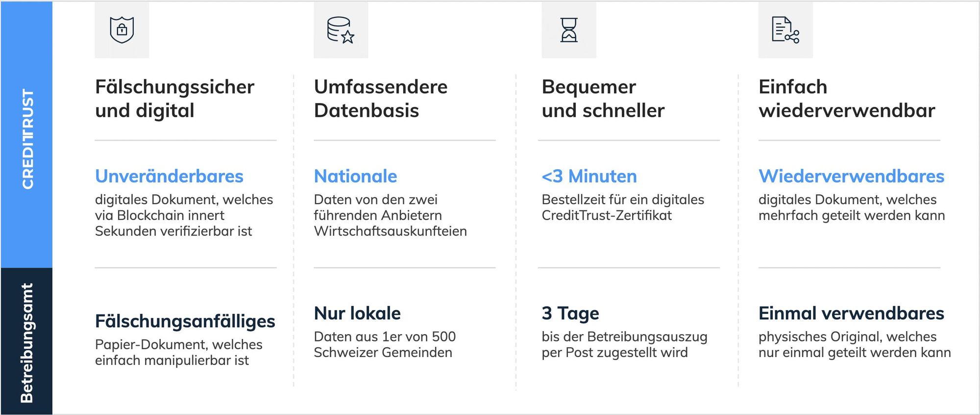The width and height of the screenshot is (980, 415).
Task: Click the blue '<3 Minuten' text
Action: (x=589, y=176)
